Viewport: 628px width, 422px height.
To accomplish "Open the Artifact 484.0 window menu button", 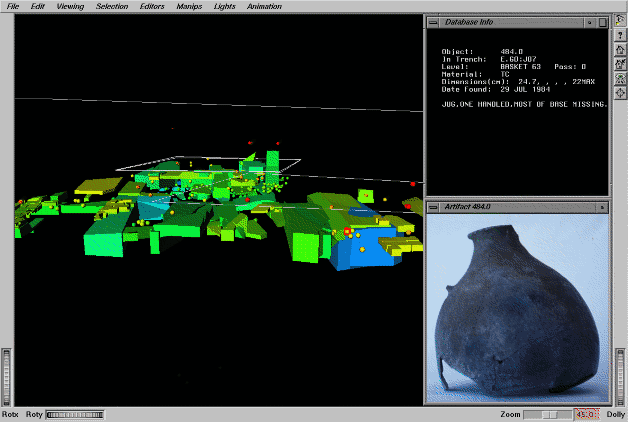I will click(x=433, y=206).
